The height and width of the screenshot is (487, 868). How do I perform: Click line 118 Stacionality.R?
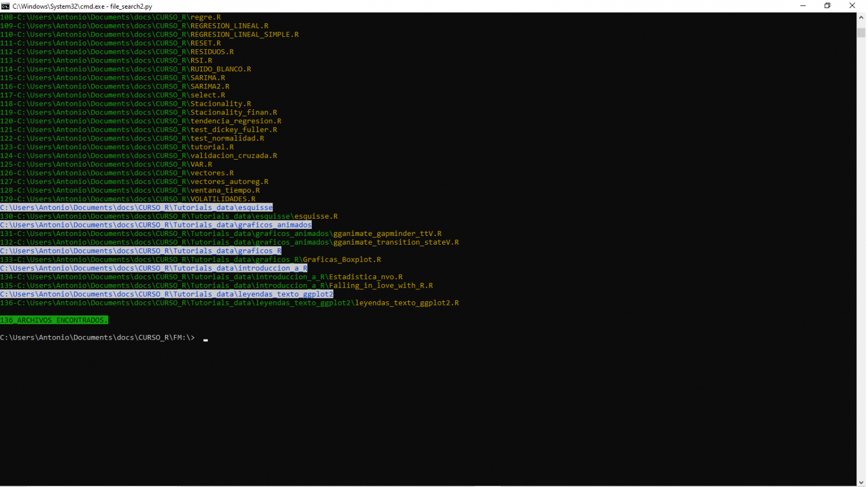(126, 104)
